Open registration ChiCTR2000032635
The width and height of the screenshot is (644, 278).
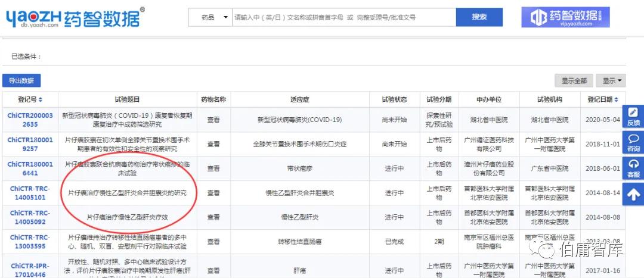(30, 120)
